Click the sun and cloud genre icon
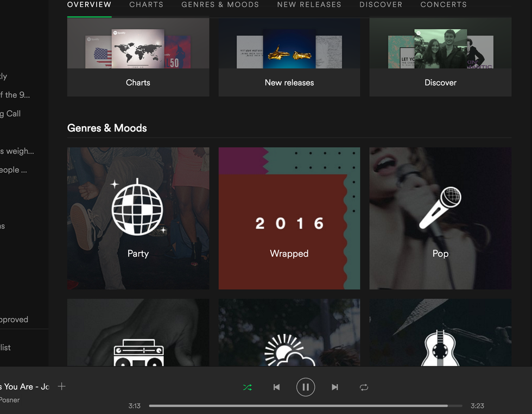The image size is (532, 414). coord(289,350)
